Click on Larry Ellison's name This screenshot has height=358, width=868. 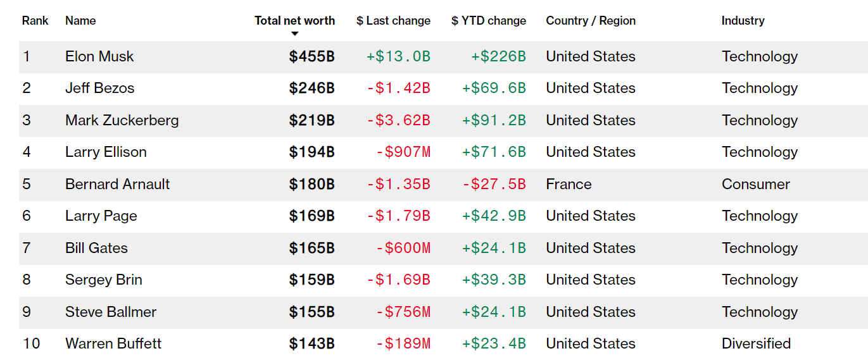[106, 152]
